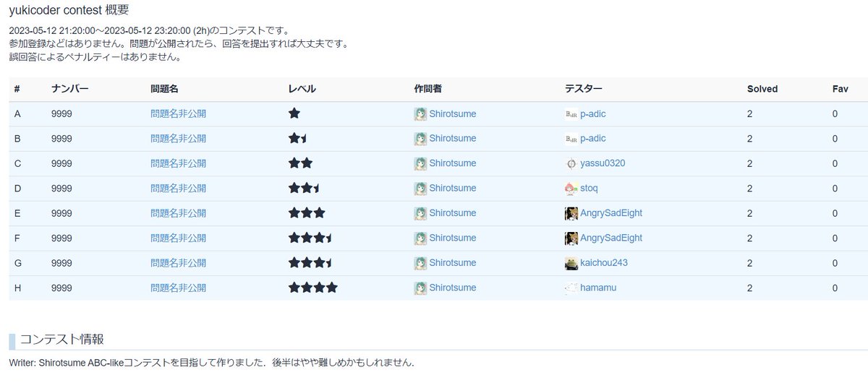Open problem H's 問題名非公開 link

[178, 288]
